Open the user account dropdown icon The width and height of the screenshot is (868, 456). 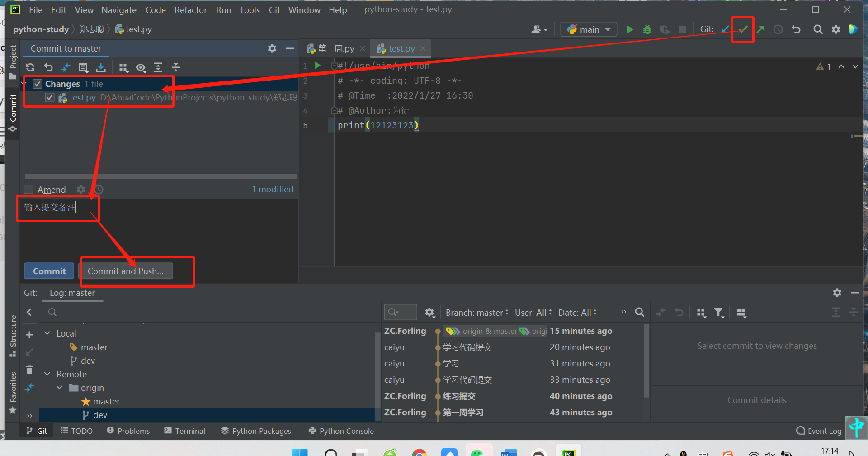(539, 29)
